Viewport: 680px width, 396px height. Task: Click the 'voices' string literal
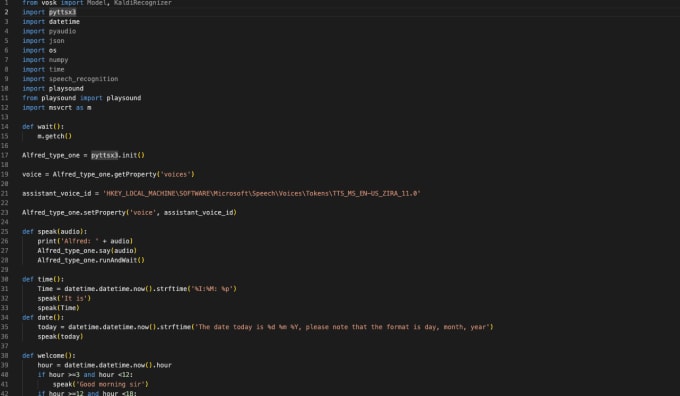tap(176, 174)
